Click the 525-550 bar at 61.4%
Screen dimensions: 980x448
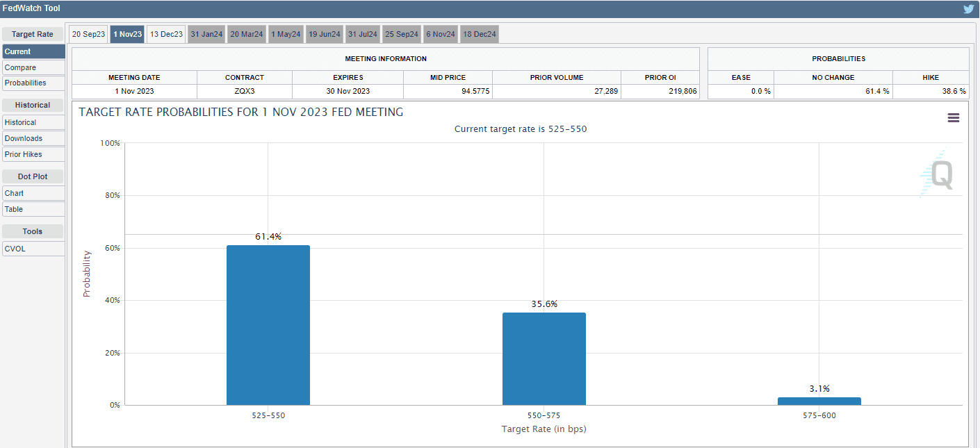tap(268, 325)
